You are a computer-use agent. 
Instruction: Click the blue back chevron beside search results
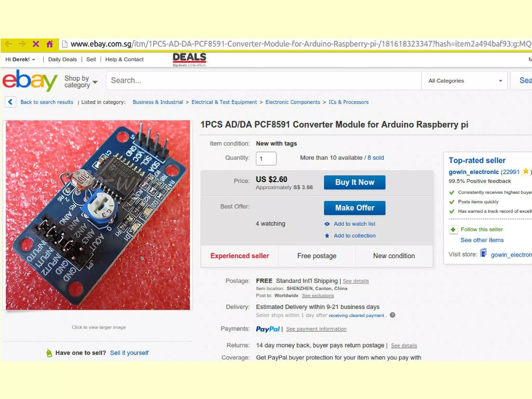[x=10, y=102]
